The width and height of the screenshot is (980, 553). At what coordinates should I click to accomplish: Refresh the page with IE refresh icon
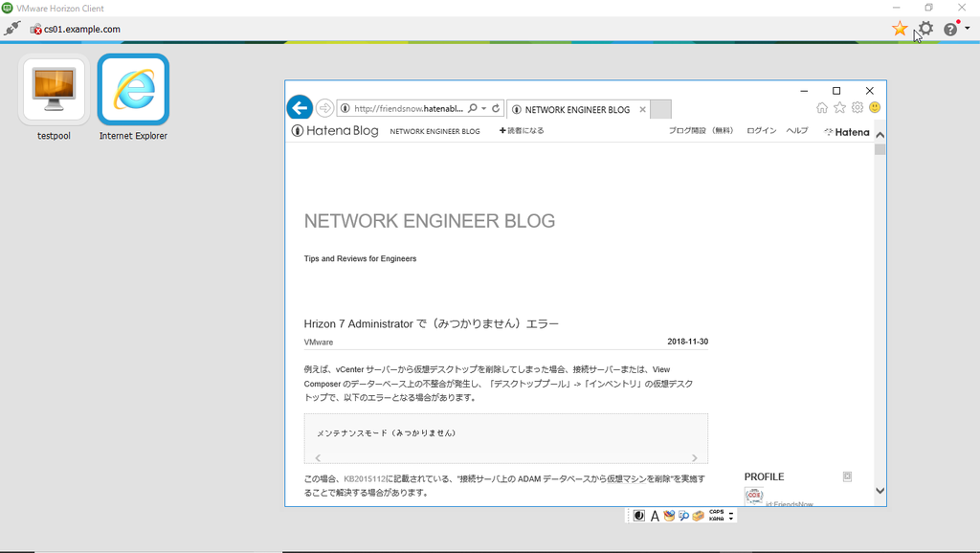(x=496, y=108)
